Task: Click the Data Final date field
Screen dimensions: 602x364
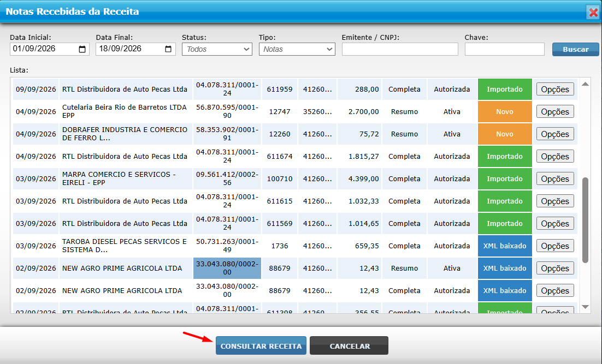Action: click(135, 49)
